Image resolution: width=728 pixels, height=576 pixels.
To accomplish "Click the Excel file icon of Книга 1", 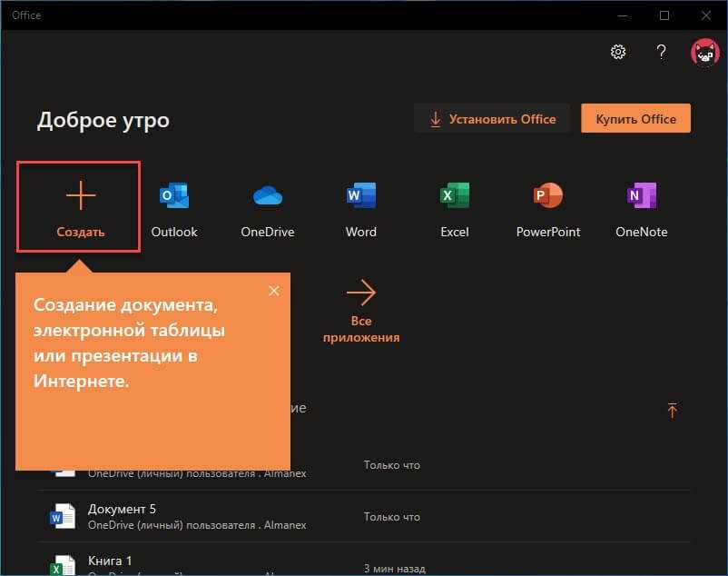I will 63,565.
